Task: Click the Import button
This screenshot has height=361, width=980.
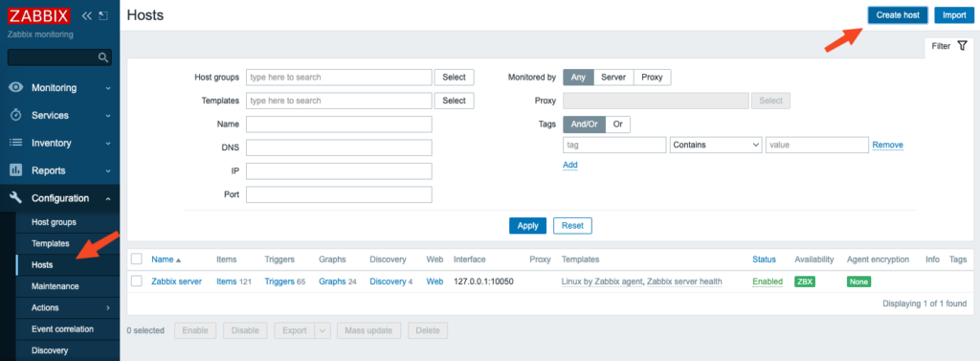Action: [x=954, y=15]
